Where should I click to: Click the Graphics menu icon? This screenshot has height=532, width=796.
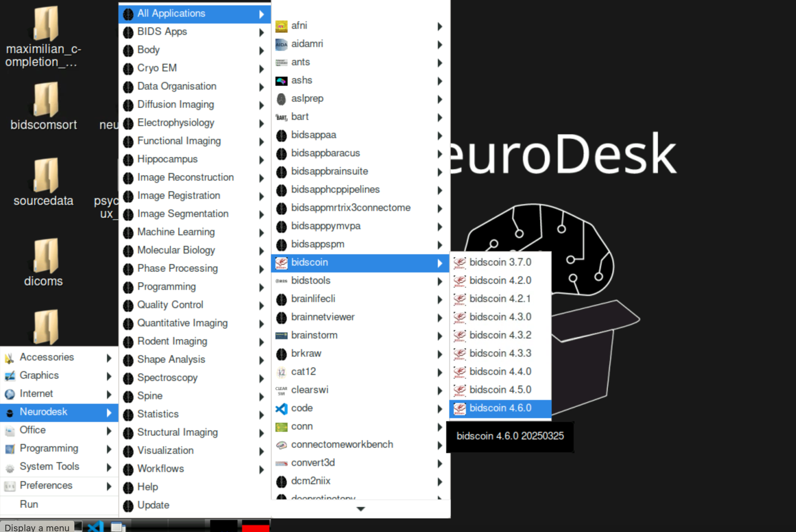pos(9,376)
